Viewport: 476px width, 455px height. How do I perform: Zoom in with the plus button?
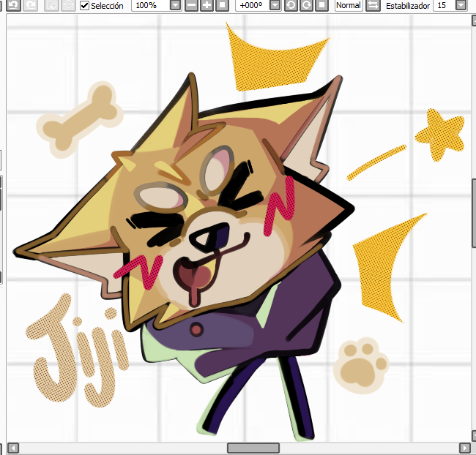pyautogui.click(x=207, y=5)
